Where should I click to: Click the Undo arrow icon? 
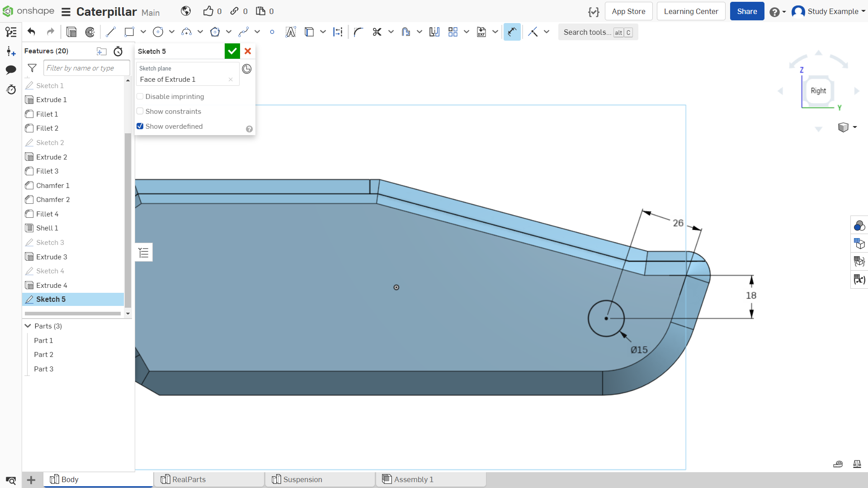pos(31,32)
